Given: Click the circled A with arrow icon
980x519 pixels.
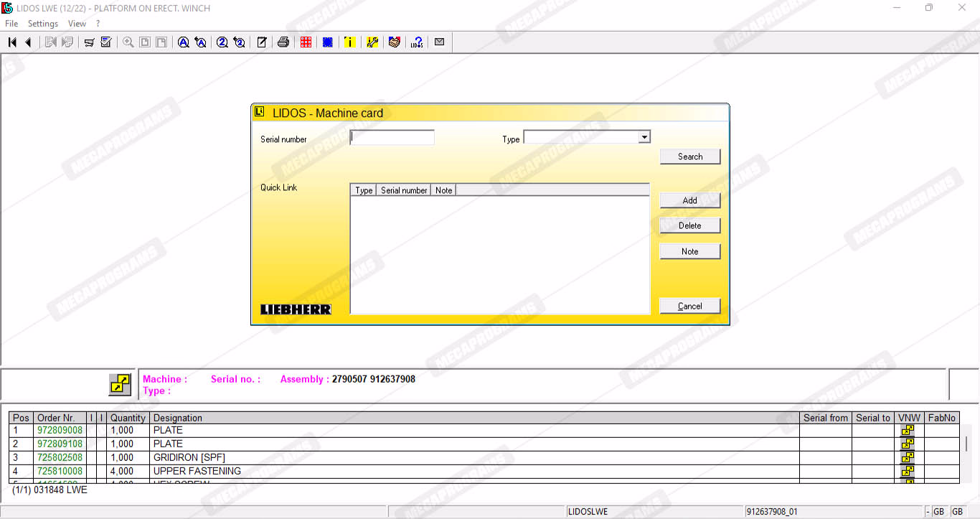Looking at the screenshot, I should pos(201,42).
